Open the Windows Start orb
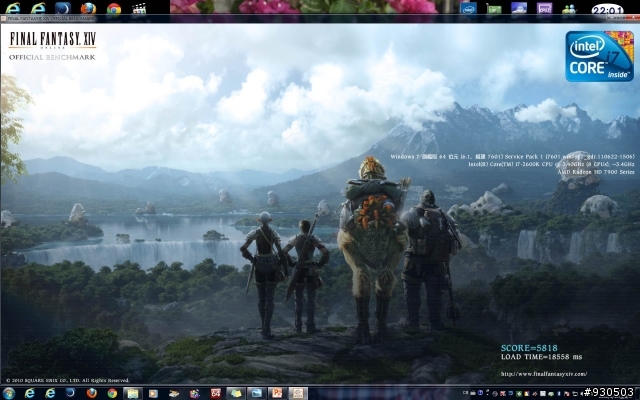The image size is (640, 400). [x=8, y=393]
